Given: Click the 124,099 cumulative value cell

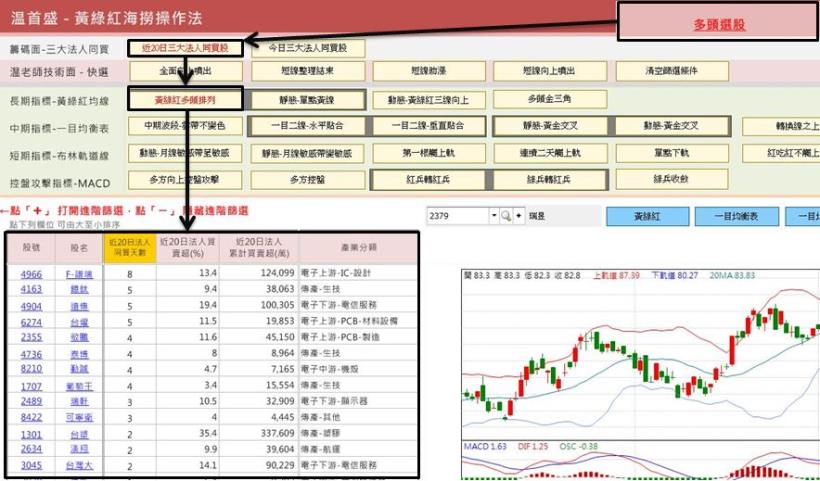Looking at the screenshot, I should pos(259,273).
